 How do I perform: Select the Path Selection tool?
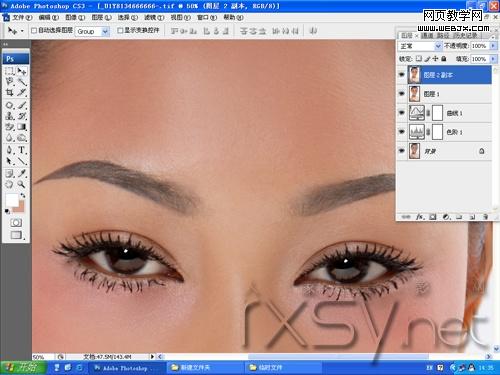10,161
